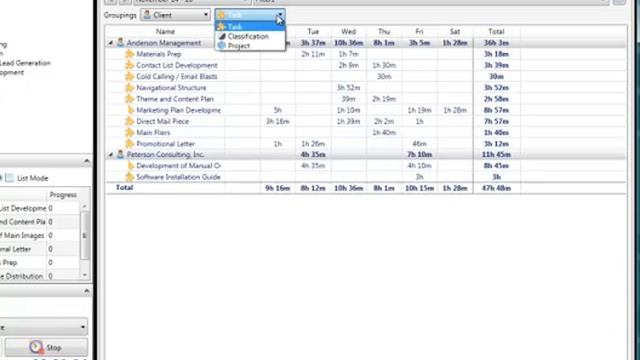Screen dimensions: 640x360
Task: Collapse the panel above List Mode
Action: point(87,161)
